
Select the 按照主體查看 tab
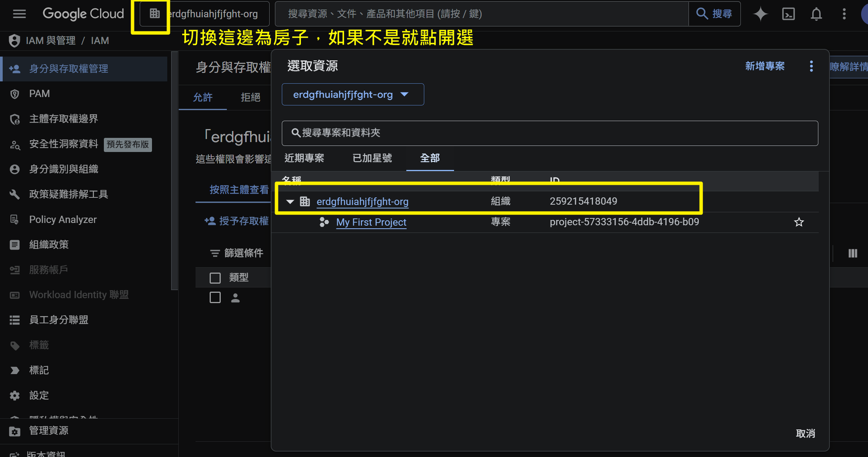pyautogui.click(x=239, y=190)
